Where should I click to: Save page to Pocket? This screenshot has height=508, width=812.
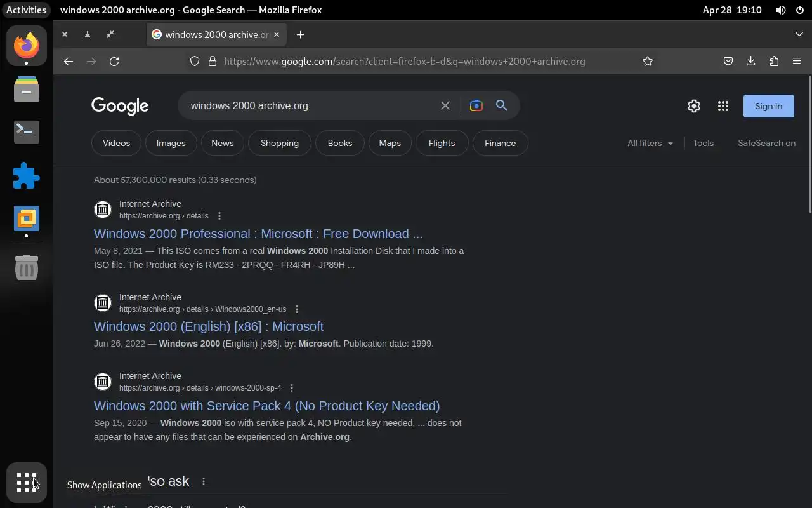pyautogui.click(x=728, y=61)
